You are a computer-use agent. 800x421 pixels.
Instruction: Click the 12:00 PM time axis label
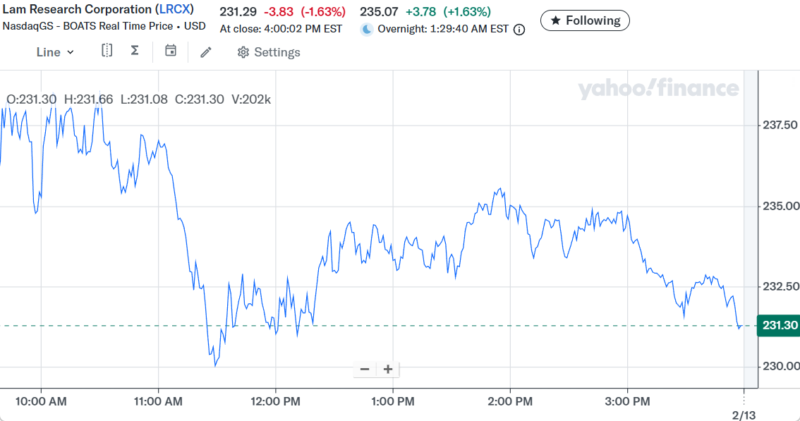pos(275,402)
